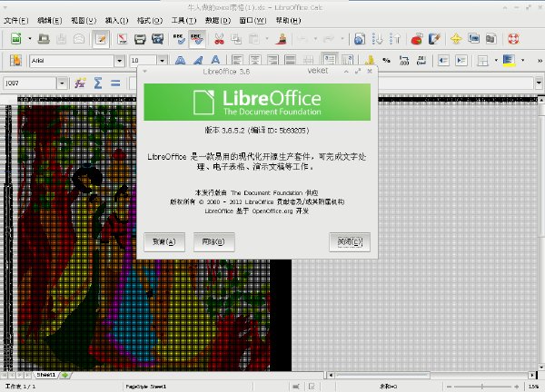Delete decimal place icon
The height and width of the screenshot is (392, 545).
point(421,61)
